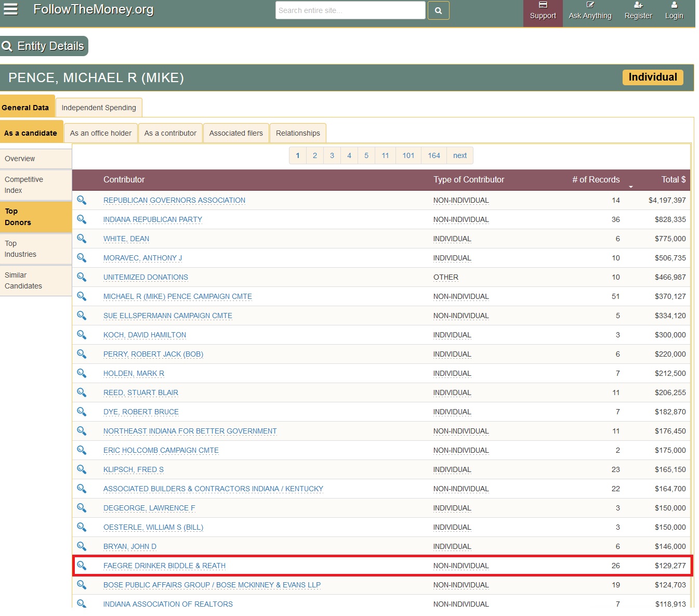Click the $4,197,397 total value
The width and height of the screenshot is (699, 616).
[667, 200]
